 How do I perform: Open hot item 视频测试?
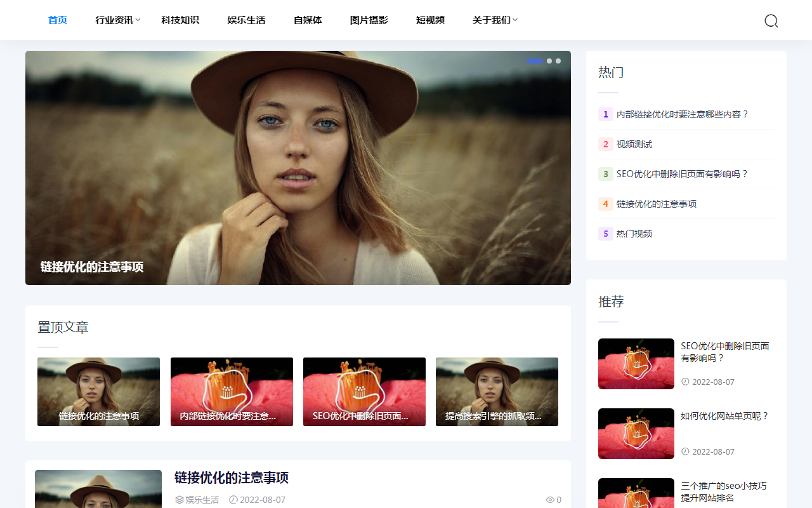634,144
